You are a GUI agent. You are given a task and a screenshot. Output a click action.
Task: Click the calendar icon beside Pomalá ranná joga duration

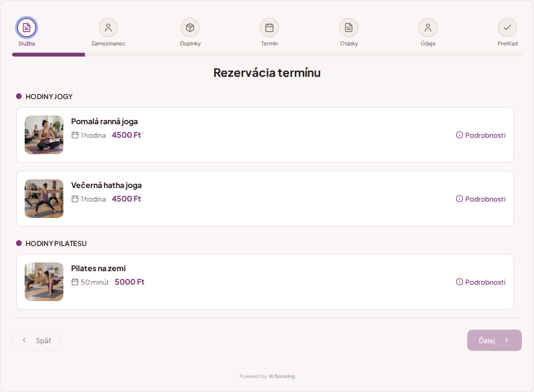click(x=75, y=135)
